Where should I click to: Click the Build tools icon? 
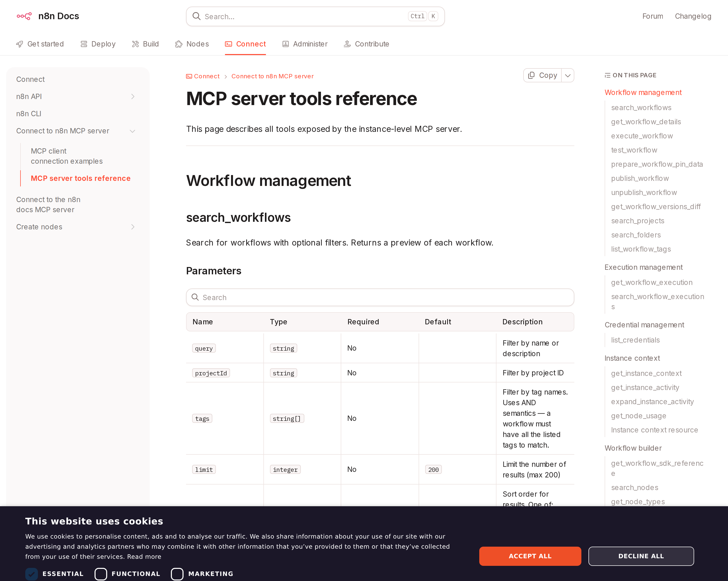point(135,44)
